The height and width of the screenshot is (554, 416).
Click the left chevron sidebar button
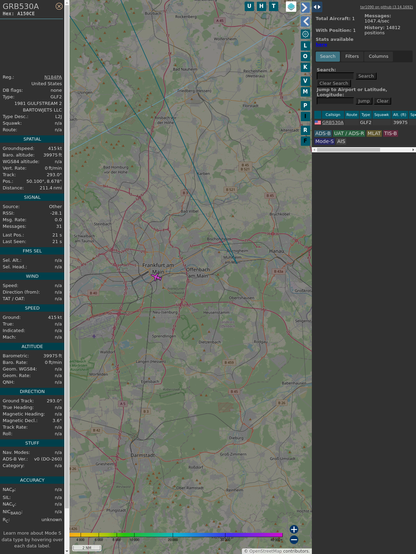[305, 21]
